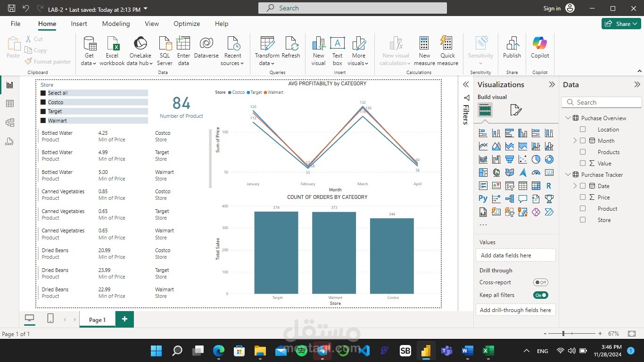Open Excel from the Windows taskbar
644x362 pixels.
pos(488,350)
